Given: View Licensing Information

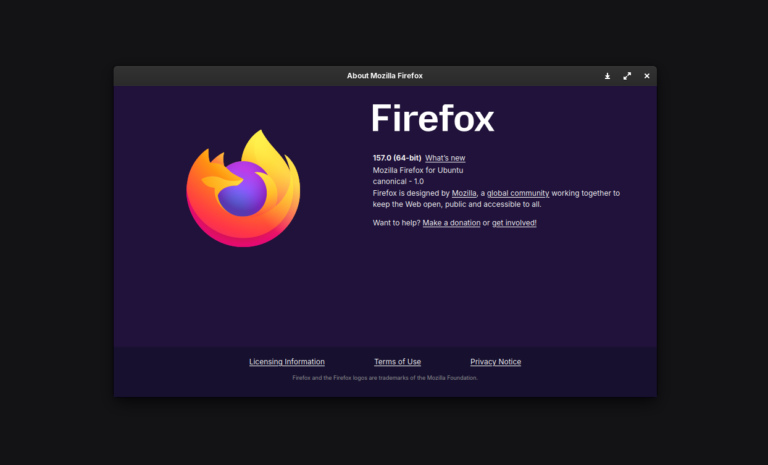Looking at the screenshot, I should pos(287,362).
